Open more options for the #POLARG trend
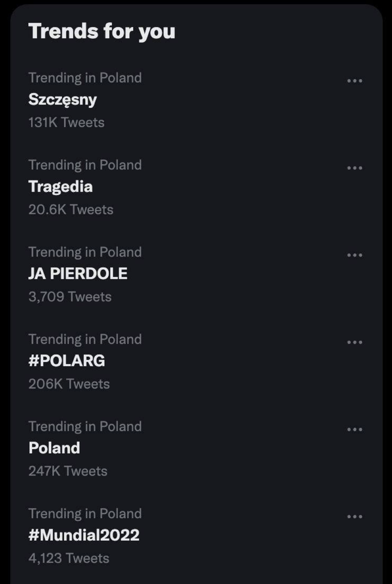This screenshot has width=392, height=584. click(x=355, y=342)
